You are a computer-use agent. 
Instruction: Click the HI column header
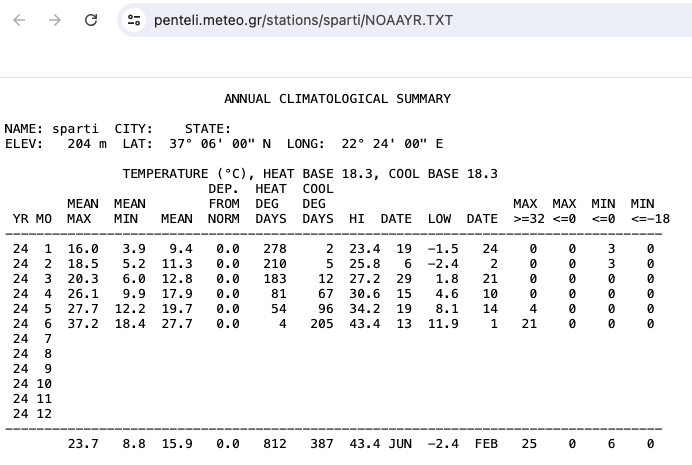click(x=357, y=219)
